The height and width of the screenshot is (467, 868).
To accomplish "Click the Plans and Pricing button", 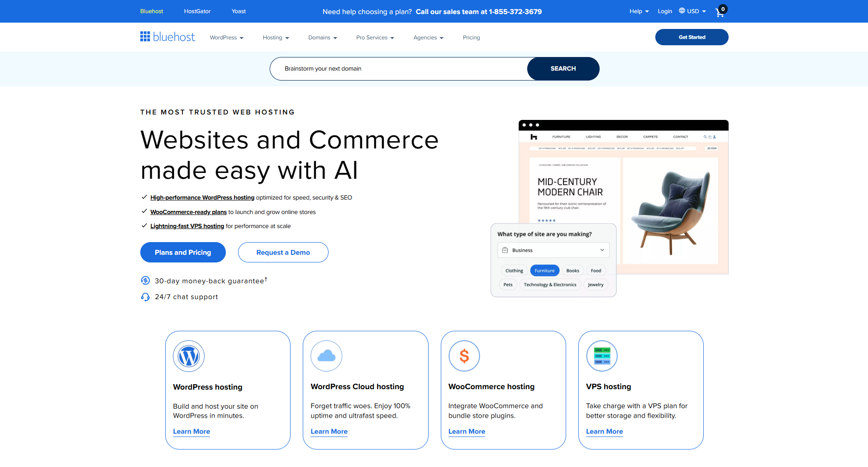I will [183, 252].
